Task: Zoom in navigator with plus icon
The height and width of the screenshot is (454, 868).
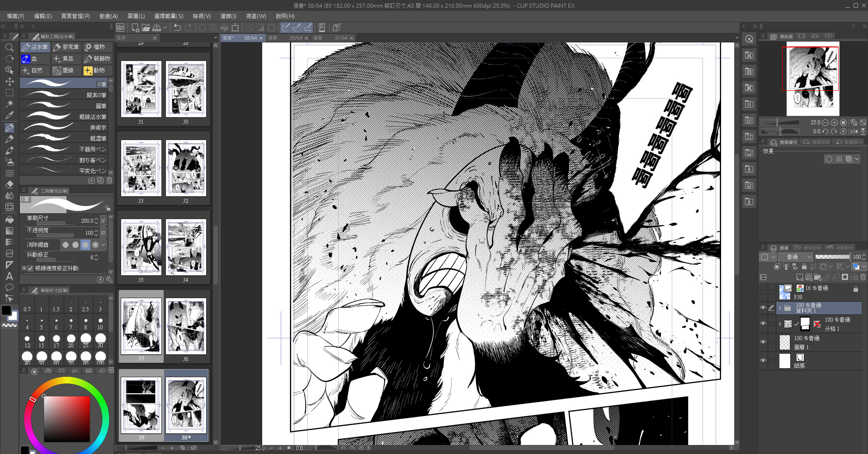Action: click(x=834, y=122)
